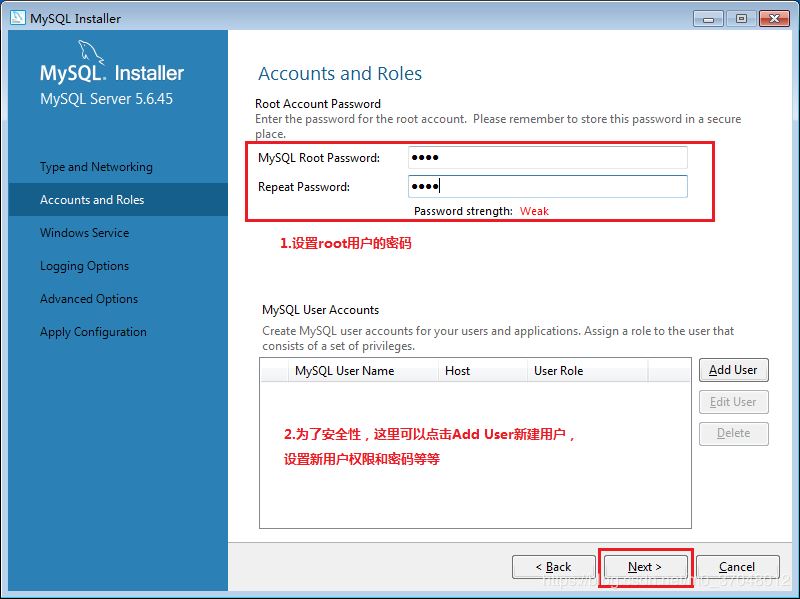Viewport: 800px width, 599px height.
Task: Cancel the MySQL installation
Action: [737, 567]
